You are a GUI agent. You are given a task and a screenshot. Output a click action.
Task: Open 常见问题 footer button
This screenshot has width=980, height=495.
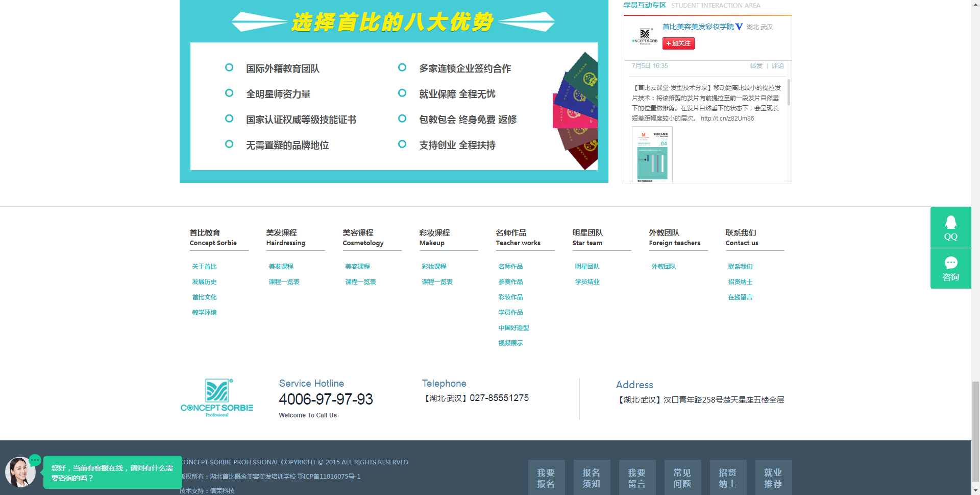pyautogui.click(x=682, y=478)
